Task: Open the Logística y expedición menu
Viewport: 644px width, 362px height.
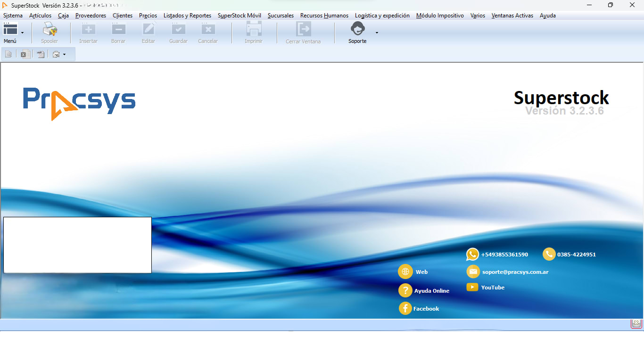Action: [x=382, y=16]
